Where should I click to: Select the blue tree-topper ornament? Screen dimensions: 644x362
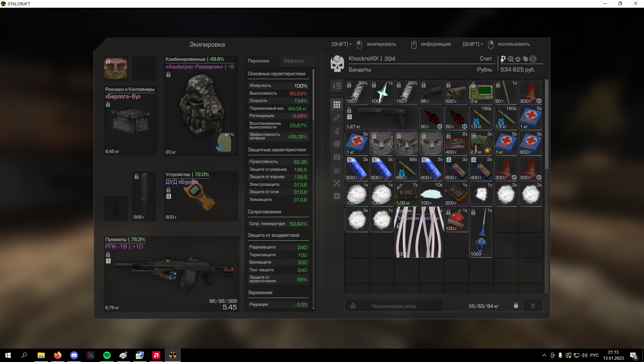click(481, 232)
